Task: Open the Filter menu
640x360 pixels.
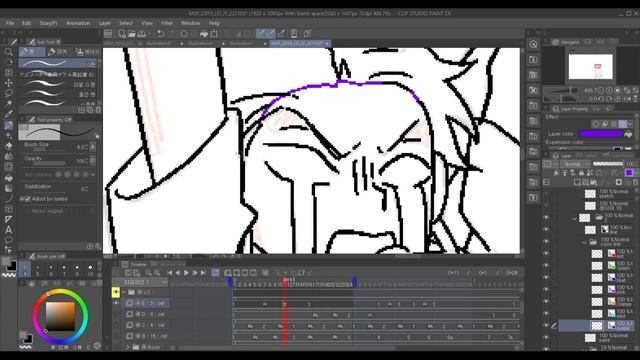Action: [167, 23]
